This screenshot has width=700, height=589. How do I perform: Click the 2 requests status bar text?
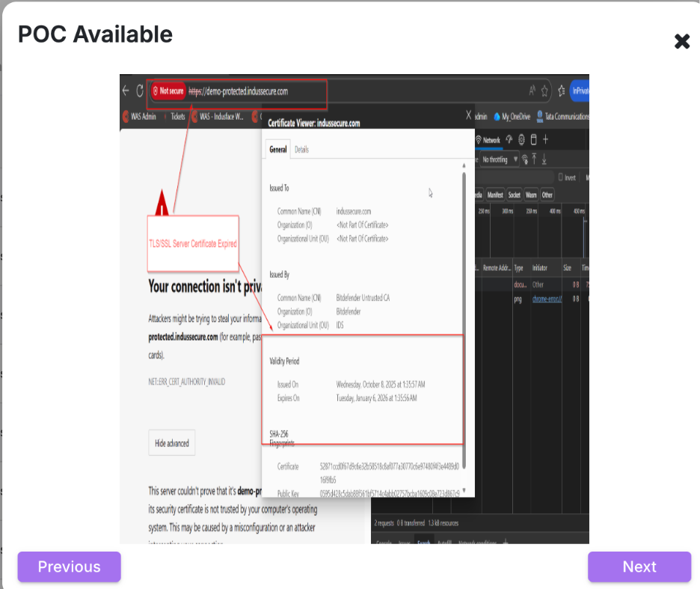pos(384,523)
